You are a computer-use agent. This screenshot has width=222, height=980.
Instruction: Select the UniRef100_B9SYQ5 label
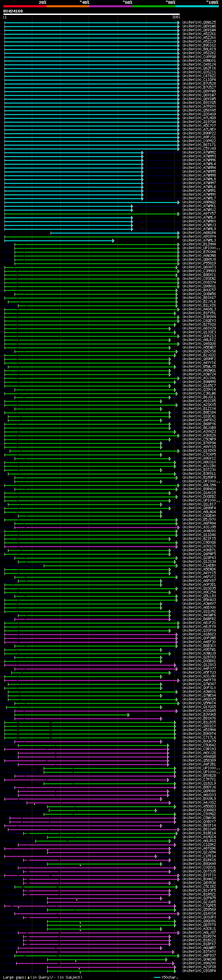click(199, 103)
